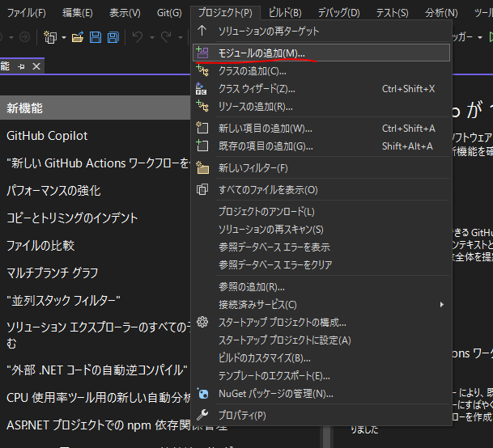Select the 新機能 list heading
Image resolution: width=493 pixels, height=448 pixels.
coord(95,108)
